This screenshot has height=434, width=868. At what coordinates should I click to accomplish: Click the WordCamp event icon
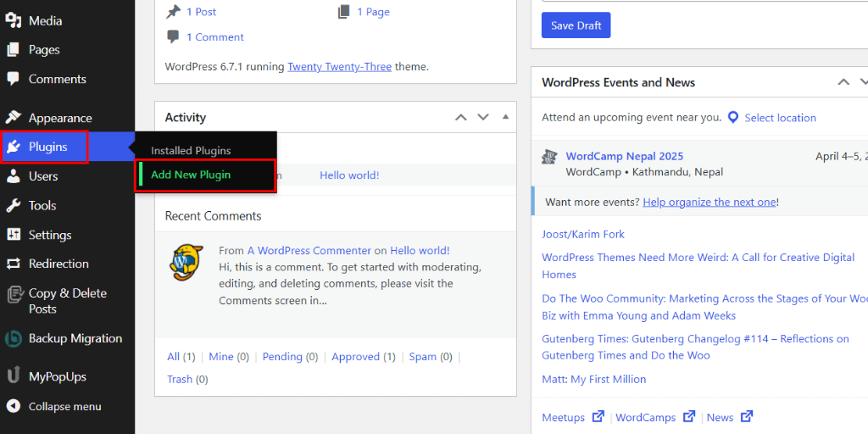pyautogui.click(x=549, y=157)
